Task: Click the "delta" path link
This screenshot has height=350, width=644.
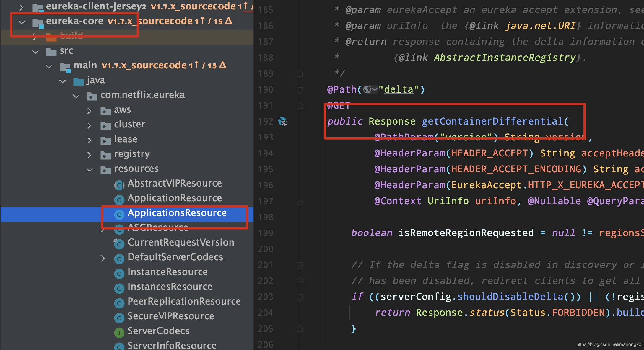Action: (x=398, y=89)
